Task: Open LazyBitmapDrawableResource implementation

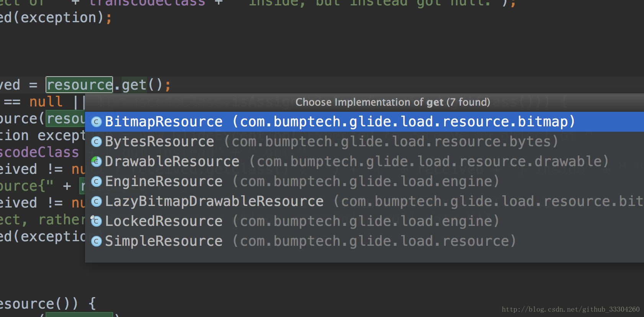Action: click(214, 201)
